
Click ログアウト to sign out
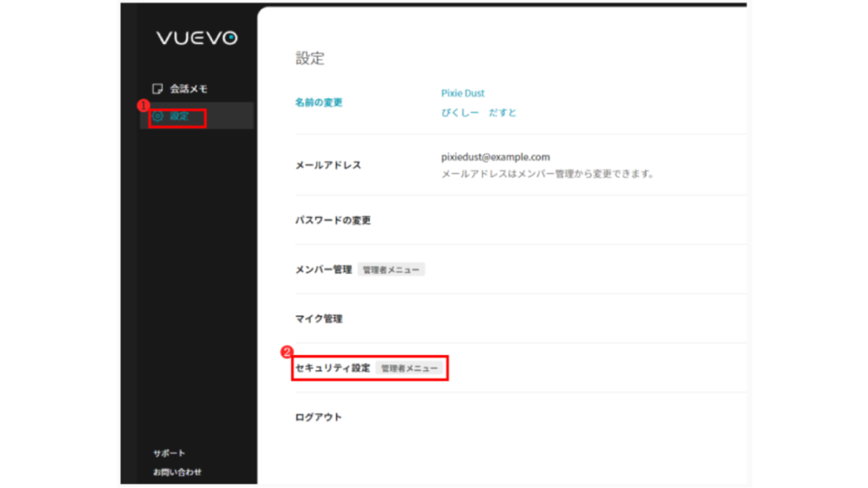[318, 418]
